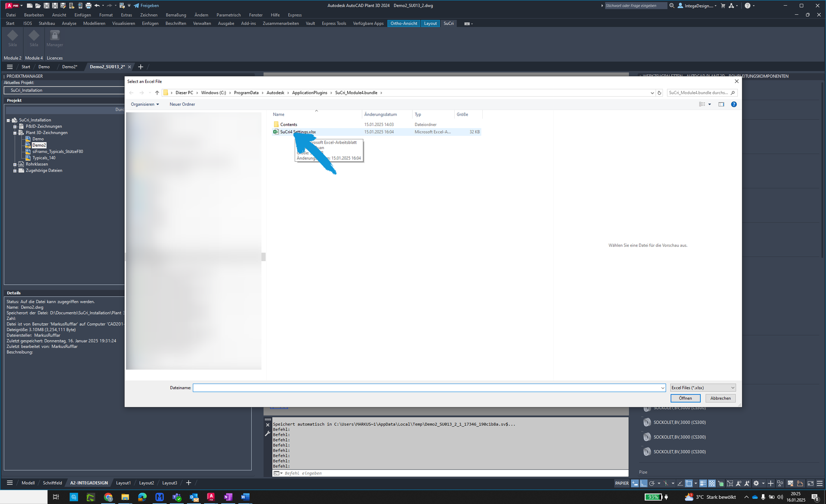Open the address bar history dropdown
The height and width of the screenshot is (504, 826).
pyautogui.click(x=652, y=93)
